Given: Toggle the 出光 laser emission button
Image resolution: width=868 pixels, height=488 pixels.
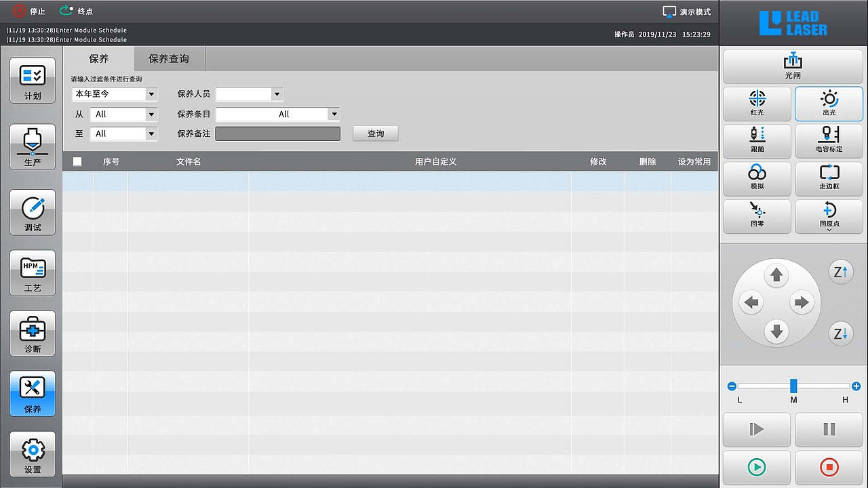Looking at the screenshot, I should [829, 104].
